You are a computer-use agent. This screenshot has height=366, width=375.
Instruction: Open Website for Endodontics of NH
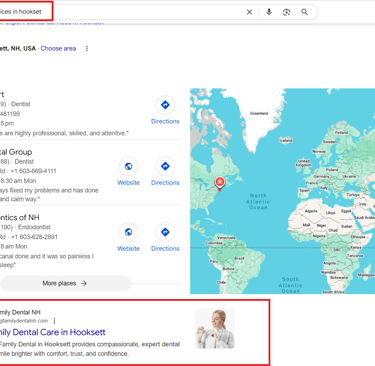(128, 238)
